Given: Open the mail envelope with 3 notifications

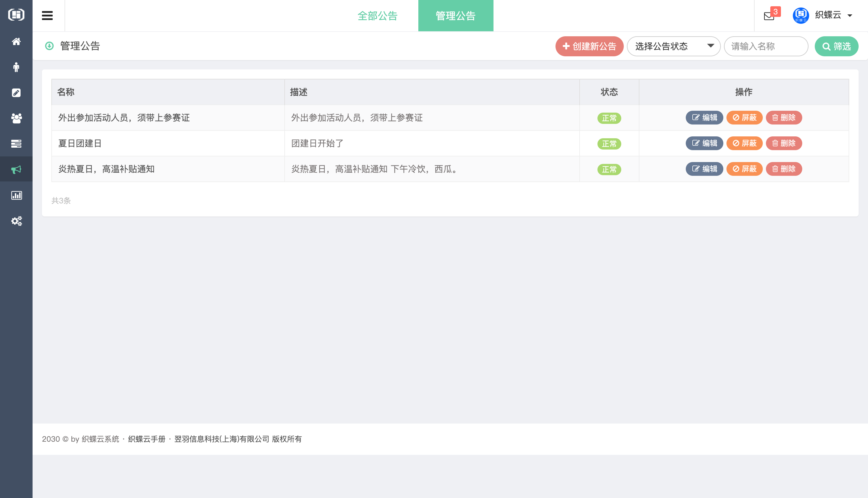Looking at the screenshot, I should pyautogui.click(x=769, y=16).
